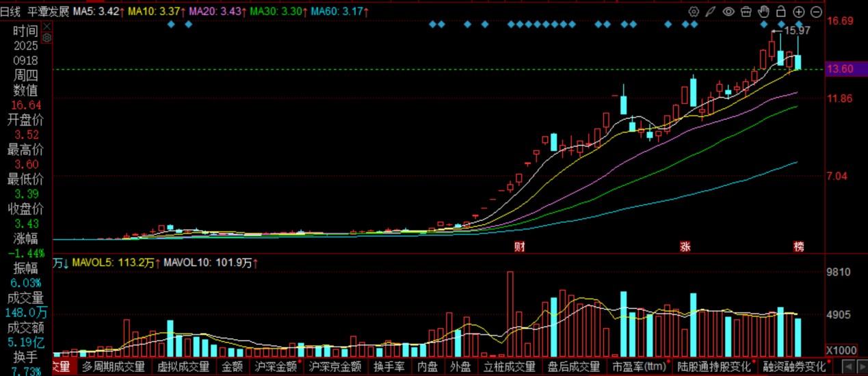Select the hand pan tool
Image resolution: width=868 pixels, height=376 pixels.
[x=763, y=12]
